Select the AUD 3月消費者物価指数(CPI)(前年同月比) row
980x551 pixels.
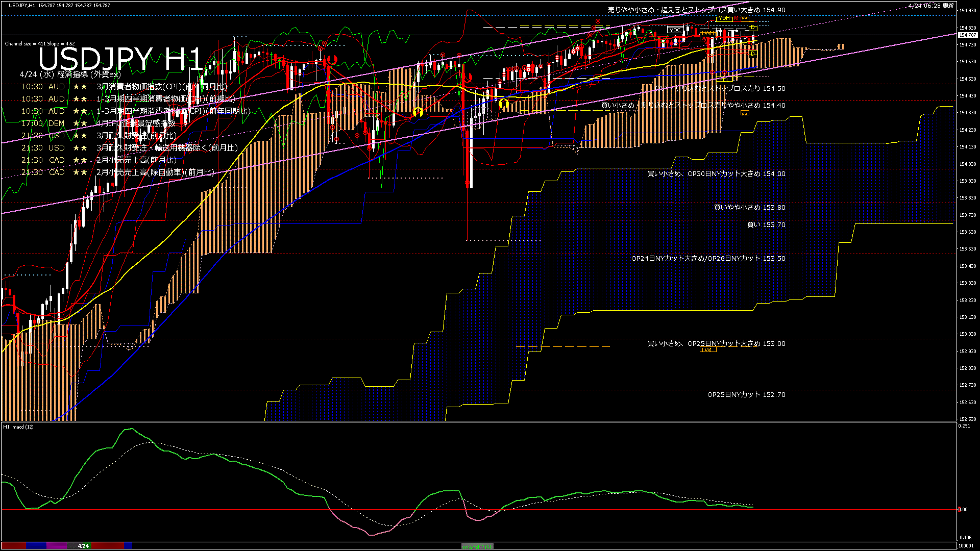click(x=124, y=87)
